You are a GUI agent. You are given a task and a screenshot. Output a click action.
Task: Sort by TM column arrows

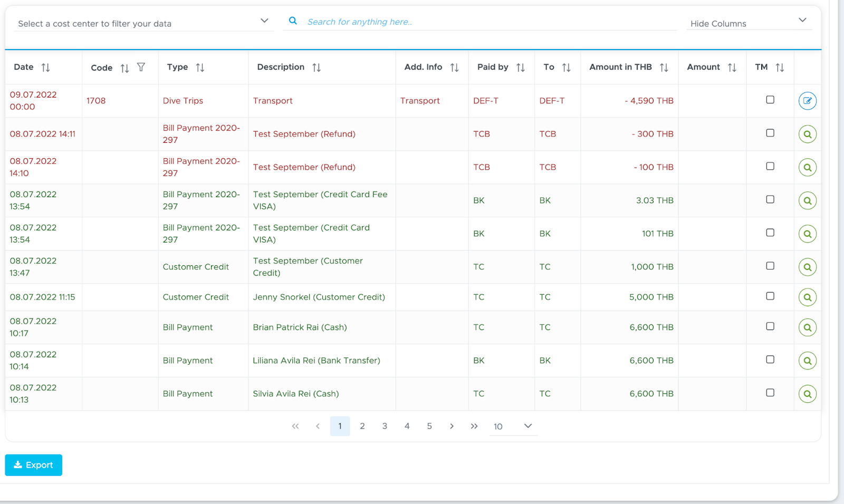click(780, 67)
